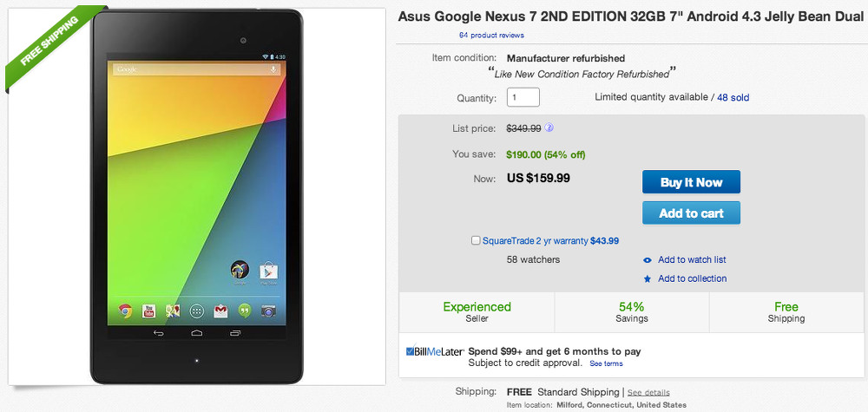Viewport: 868px width, 412px height.
Task: Click the Camera icon on tablet dock
Action: pyautogui.click(x=269, y=311)
